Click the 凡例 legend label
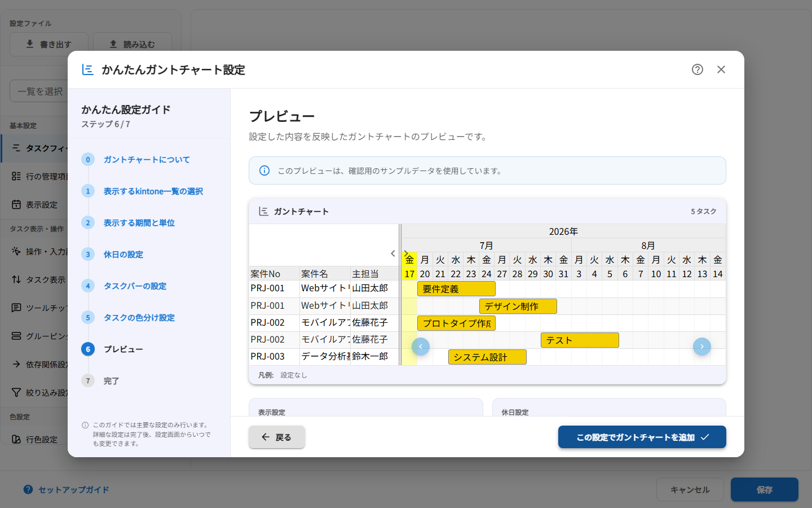The width and height of the screenshot is (812, 508). (x=266, y=375)
